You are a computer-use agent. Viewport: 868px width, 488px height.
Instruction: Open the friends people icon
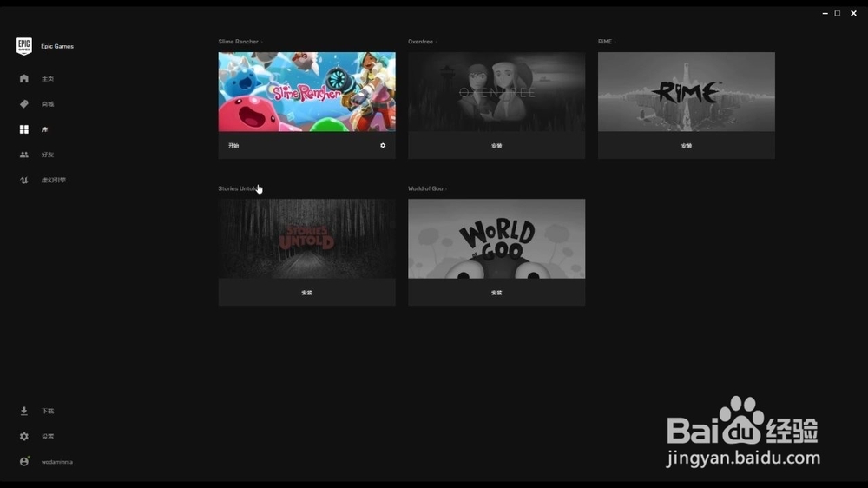tap(23, 155)
